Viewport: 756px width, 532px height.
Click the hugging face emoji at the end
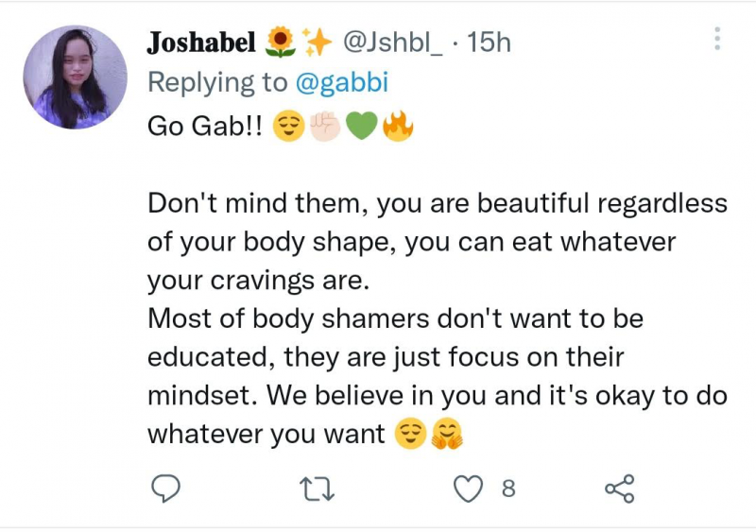tap(448, 435)
